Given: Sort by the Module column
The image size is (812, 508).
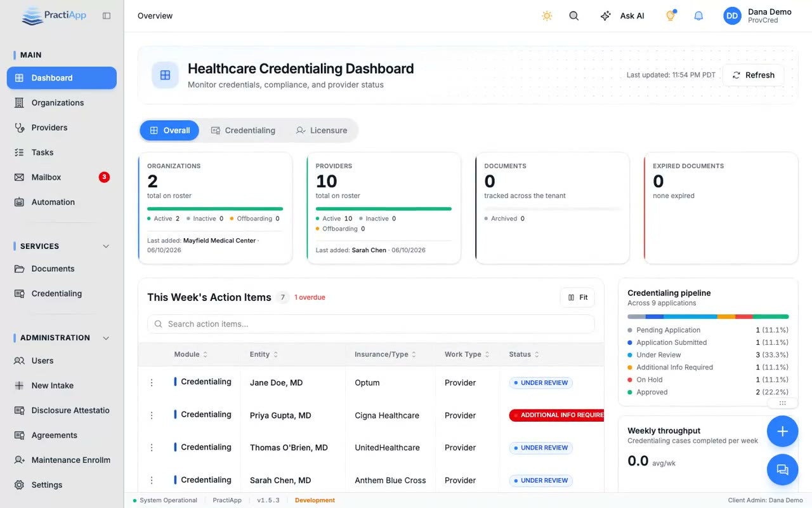Looking at the screenshot, I should [x=191, y=354].
